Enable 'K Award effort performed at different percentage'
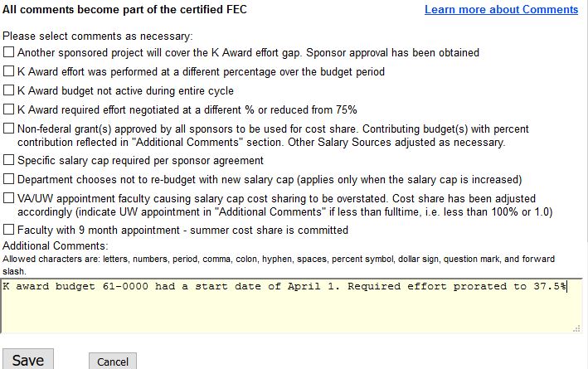This screenshot has height=369, width=588. 8,70
